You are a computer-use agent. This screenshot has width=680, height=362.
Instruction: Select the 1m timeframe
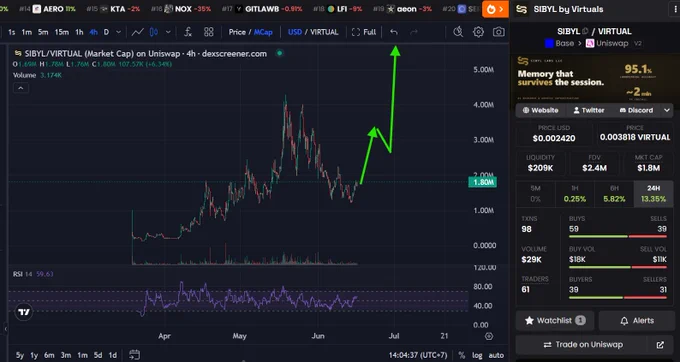(27, 32)
